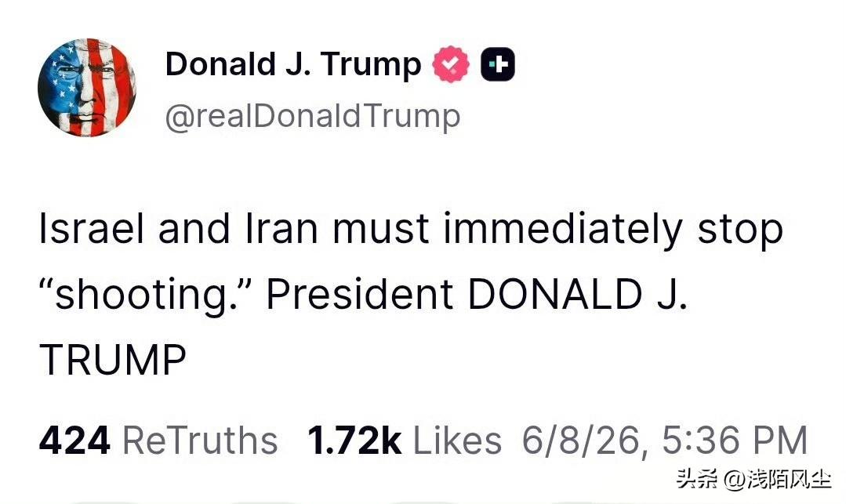Open the flag-painted profile avatar

(87, 88)
